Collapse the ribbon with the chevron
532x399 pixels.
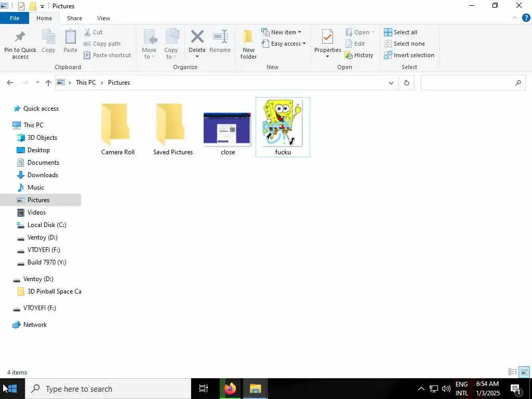click(x=515, y=18)
